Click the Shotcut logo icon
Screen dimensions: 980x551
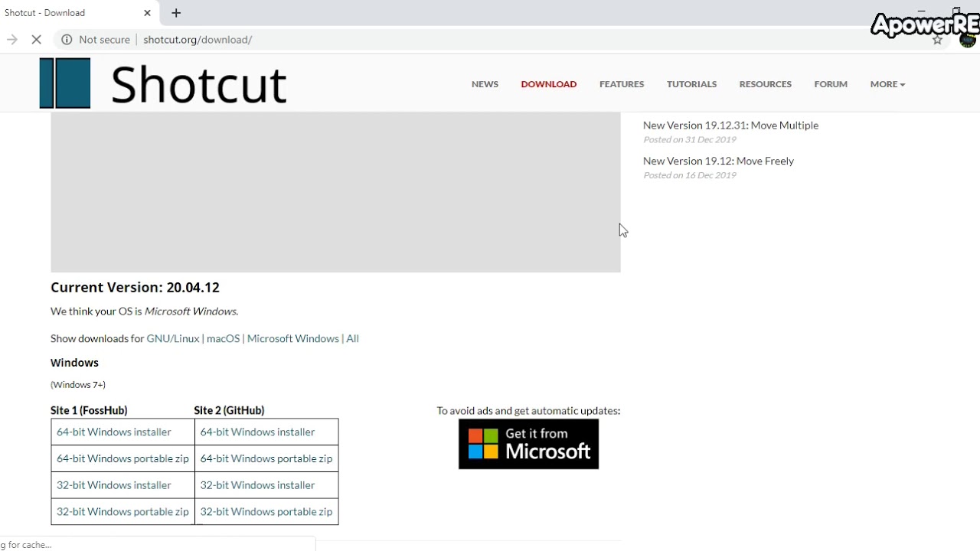65,83
